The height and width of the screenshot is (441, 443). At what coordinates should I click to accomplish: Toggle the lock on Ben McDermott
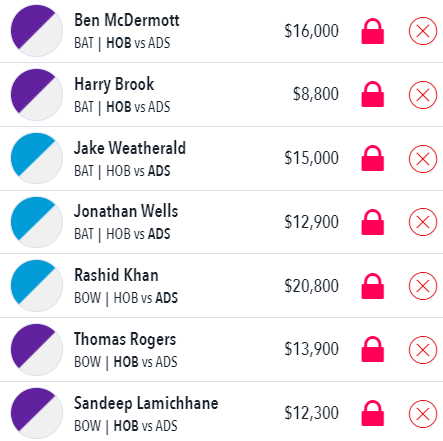coord(373,31)
